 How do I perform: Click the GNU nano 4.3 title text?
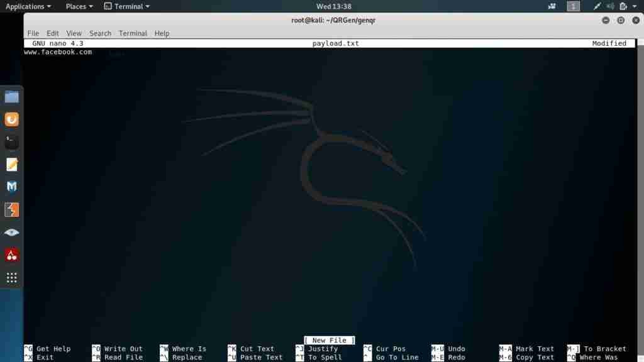pos(57,43)
